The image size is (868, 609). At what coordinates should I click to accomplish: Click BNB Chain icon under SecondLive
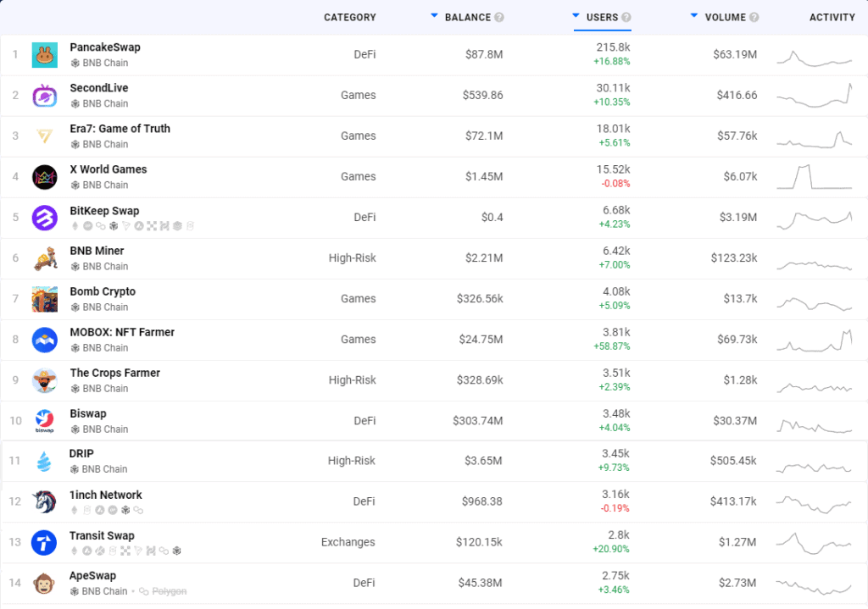tap(75, 104)
